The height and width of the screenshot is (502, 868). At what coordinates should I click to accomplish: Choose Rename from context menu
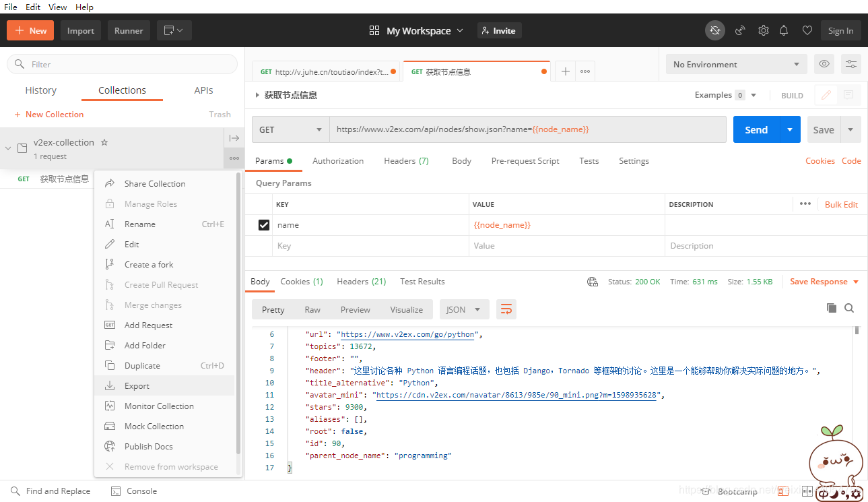click(x=164, y=224)
